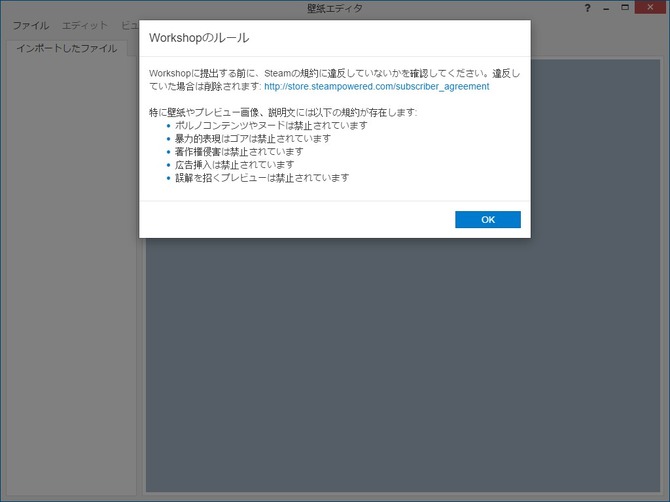This screenshot has width=670, height=502.
Task: Select the インポートしたファイル tab
Action: [67, 48]
